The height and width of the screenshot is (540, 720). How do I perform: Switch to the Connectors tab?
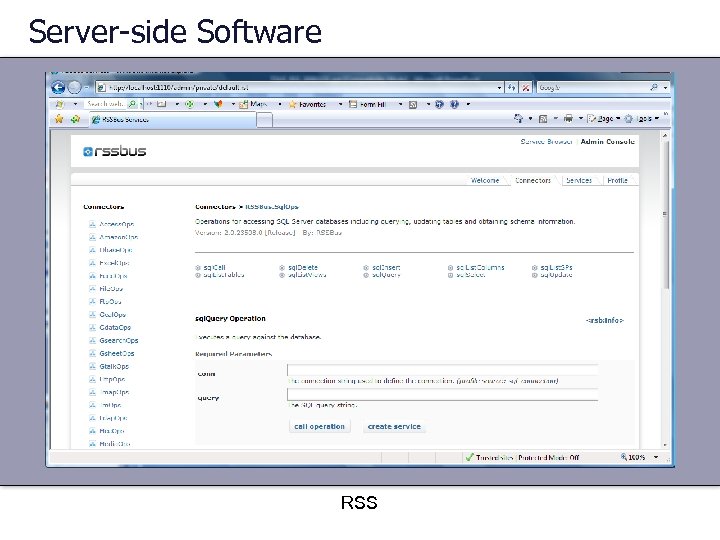point(533,180)
